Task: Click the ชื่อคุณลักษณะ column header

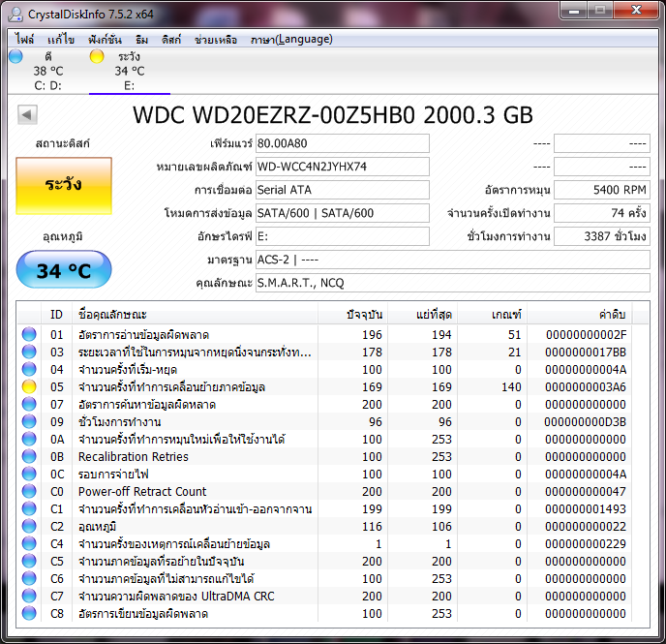Action: tap(195, 315)
